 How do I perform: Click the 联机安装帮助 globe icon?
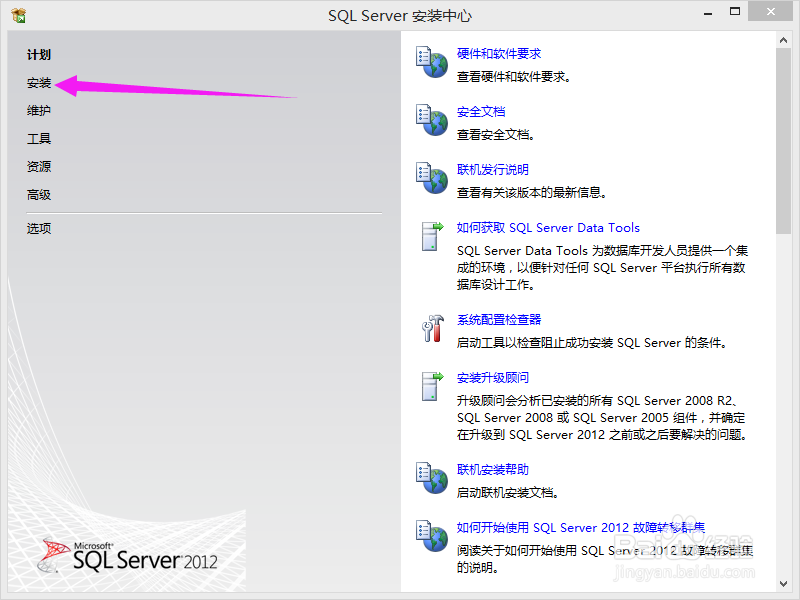[x=432, y=478]
